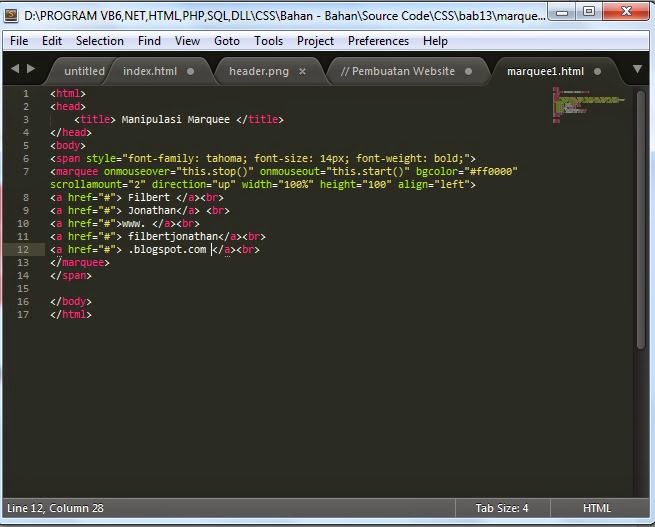This screenshot has width=655, height=527.
Task: Open the File menu
Action: [19, 41]
